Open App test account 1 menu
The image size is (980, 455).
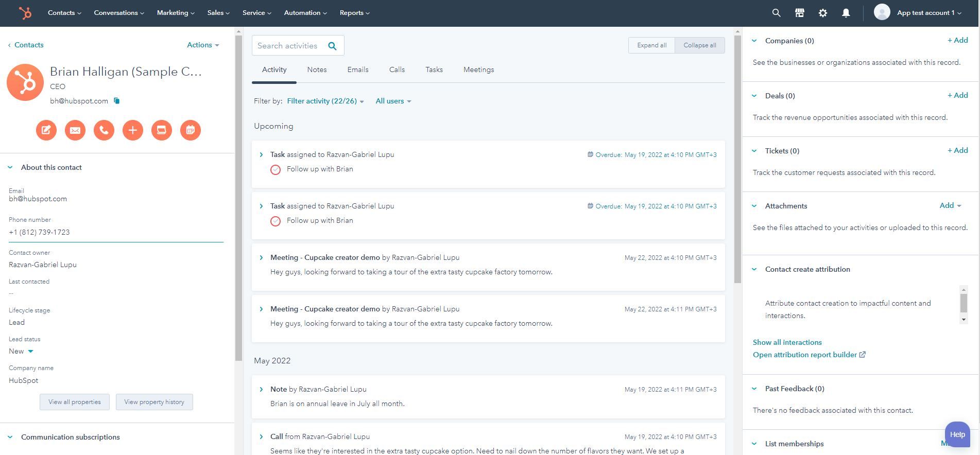point(929,13)
